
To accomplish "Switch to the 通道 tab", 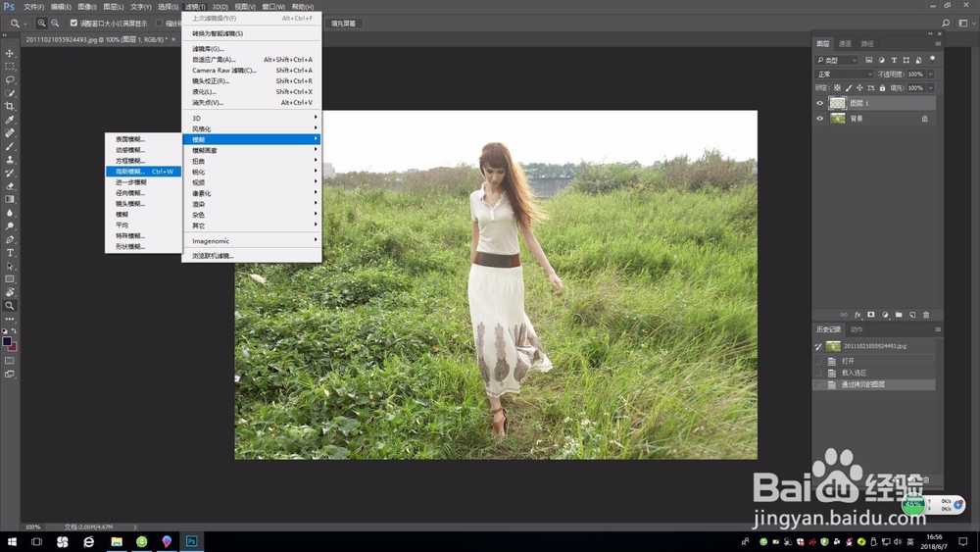I will [845, 44].
